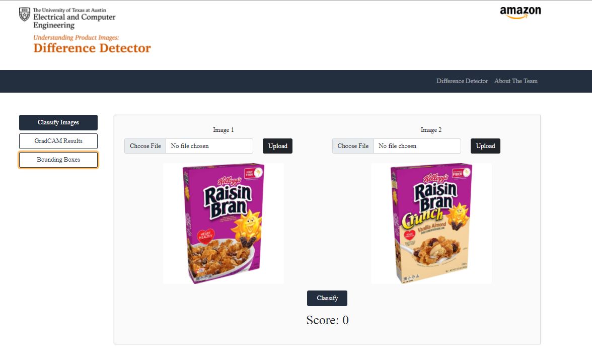
Task: Click the Score: 0 result text
Action: pos(327,320)
